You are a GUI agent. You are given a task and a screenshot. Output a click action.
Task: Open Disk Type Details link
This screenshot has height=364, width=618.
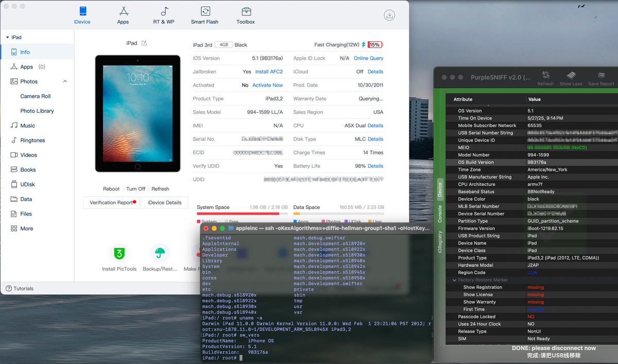pos(375,139)
